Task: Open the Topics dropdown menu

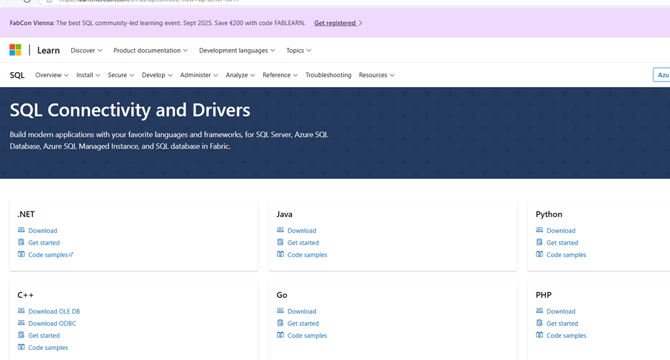Action: click(299, 50)
